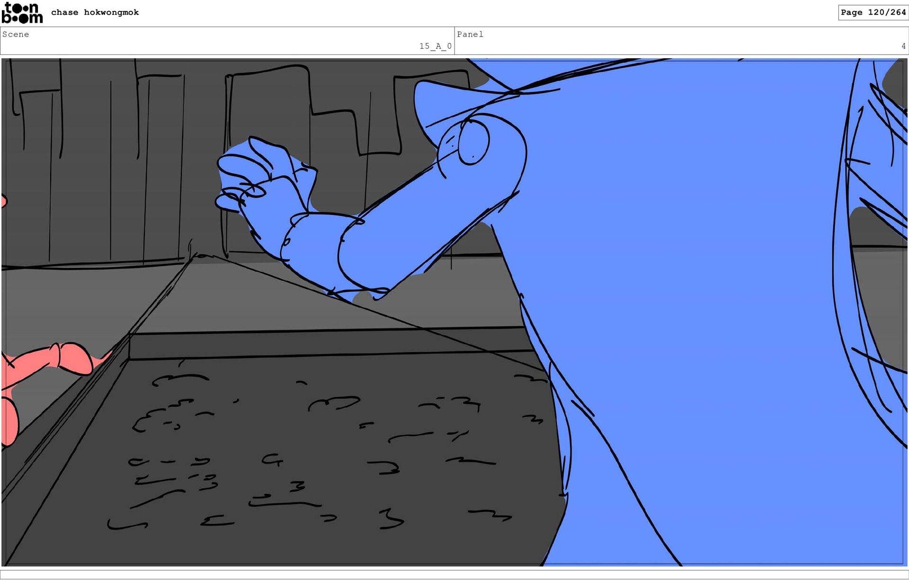The height and width of the screenshot is (588, 909).
Task: Select the panel number 4
Action: pos(903,46)
